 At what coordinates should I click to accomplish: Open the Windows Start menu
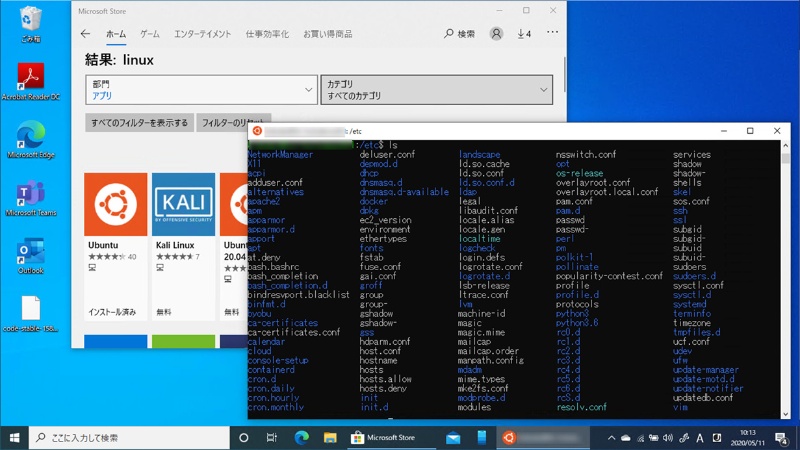15,438
